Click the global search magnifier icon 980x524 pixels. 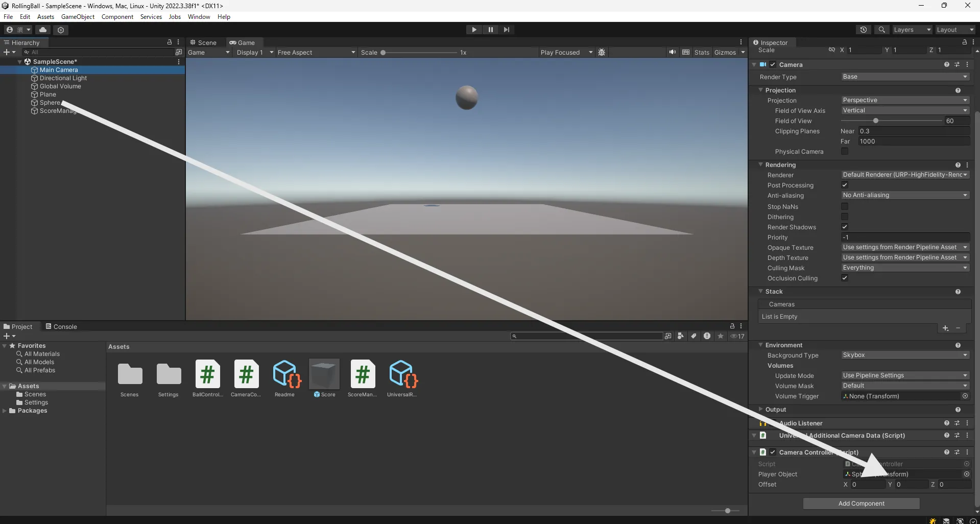click(x=881, y=30)
